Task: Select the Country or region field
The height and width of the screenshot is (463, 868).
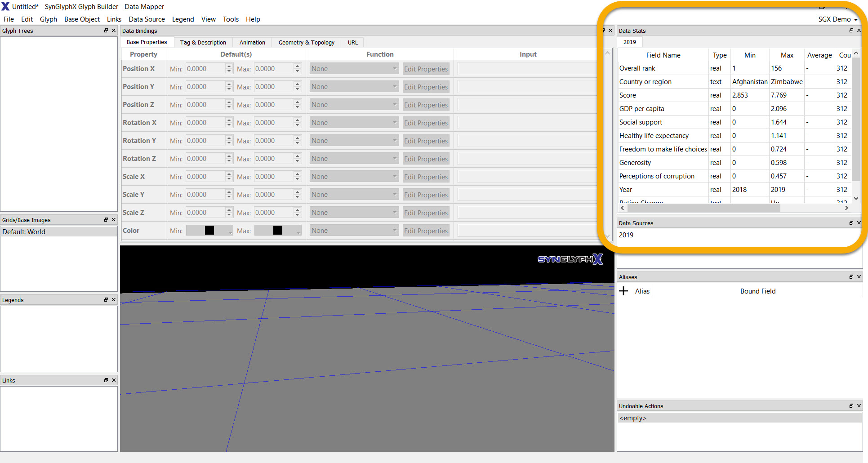Action: pyautogui.click(x=645, y=82)
